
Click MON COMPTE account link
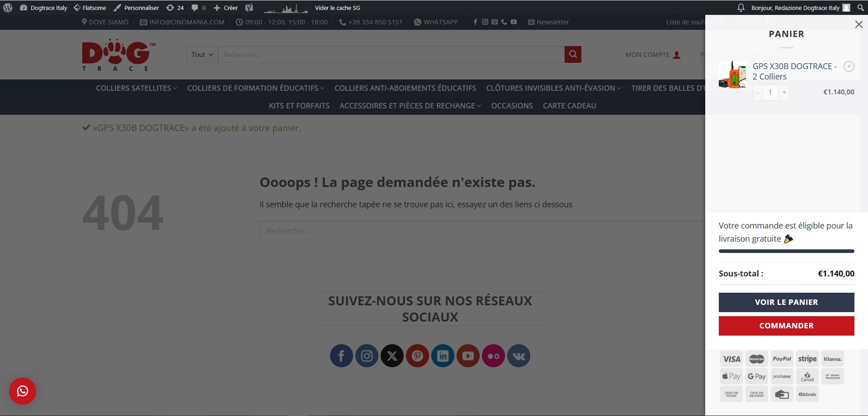tap(653, 55)
